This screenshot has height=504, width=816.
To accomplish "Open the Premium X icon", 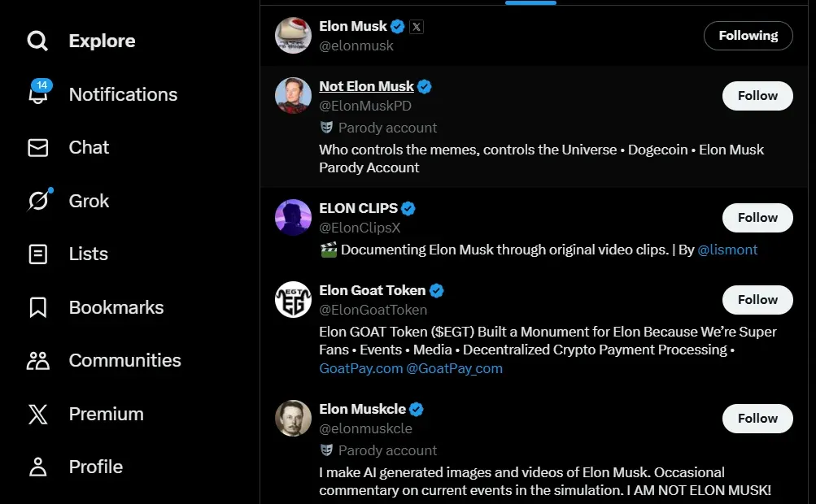I will [37, 414].
